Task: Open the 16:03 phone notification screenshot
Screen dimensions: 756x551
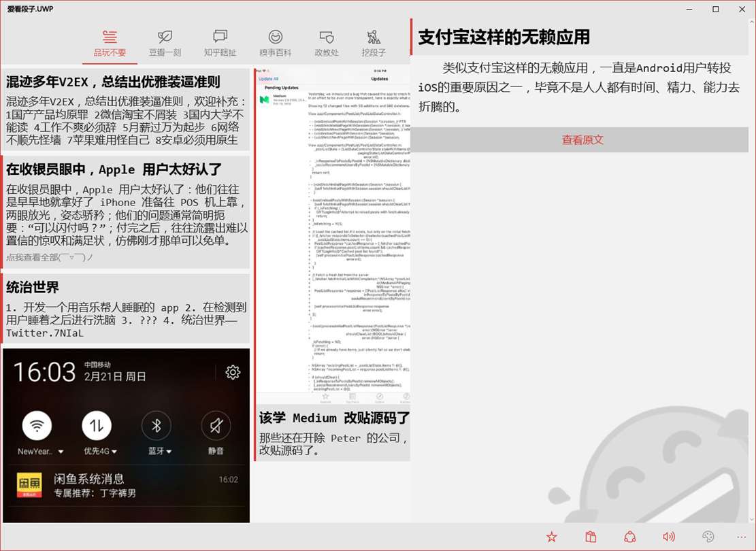Action: point(127,435)
